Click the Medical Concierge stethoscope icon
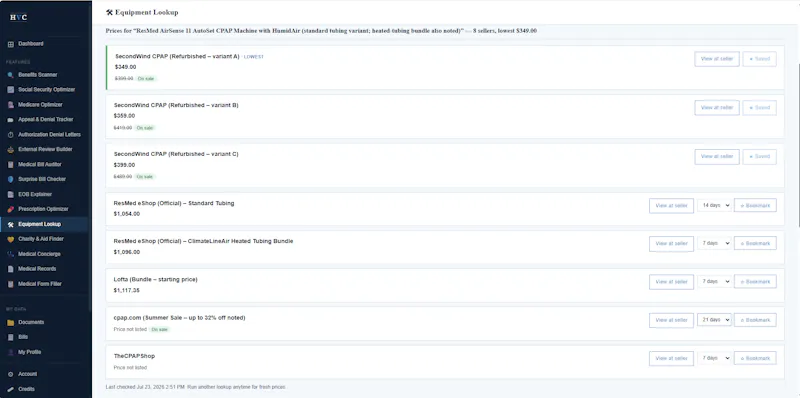This screenshot has height=398, width=800. tap(11, 254)
